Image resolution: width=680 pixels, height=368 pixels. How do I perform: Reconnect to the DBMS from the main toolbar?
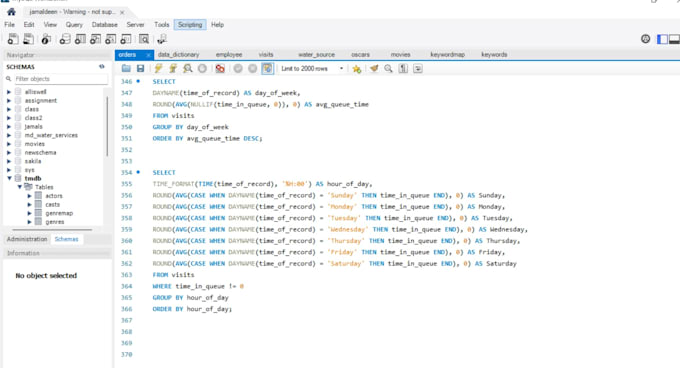162,39
